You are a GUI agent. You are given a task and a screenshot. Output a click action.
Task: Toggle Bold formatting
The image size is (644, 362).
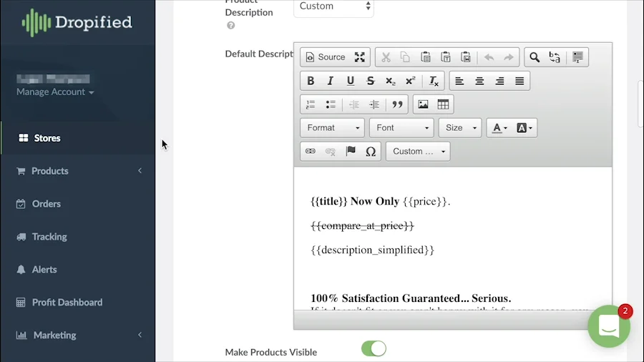(x=311, y=81)
